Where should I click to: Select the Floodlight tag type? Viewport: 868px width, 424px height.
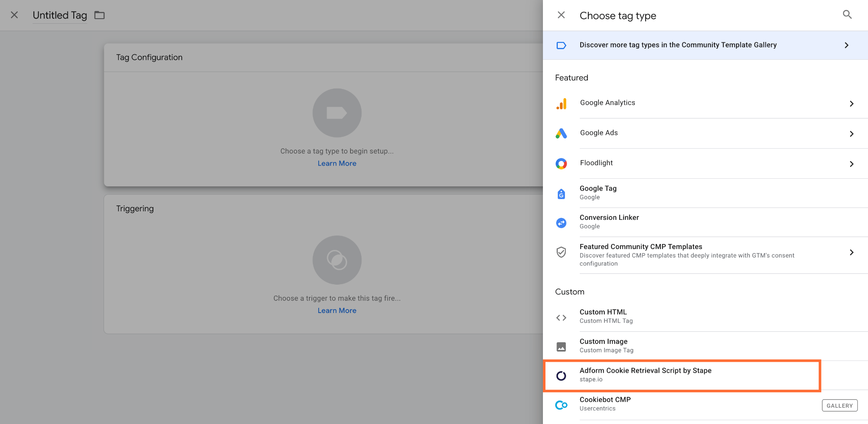705,164
